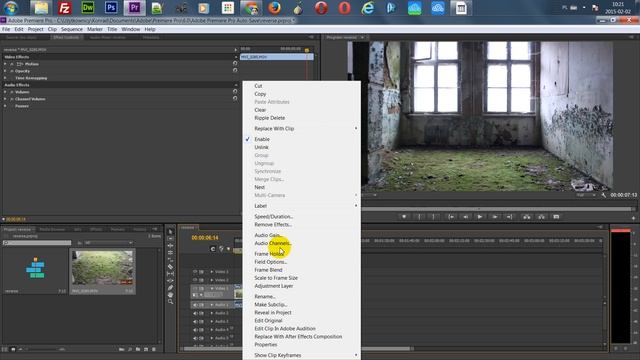640x360 pixels.
Task: Open the Sequence menu in menu bar
Action: (x=72, y=29)
